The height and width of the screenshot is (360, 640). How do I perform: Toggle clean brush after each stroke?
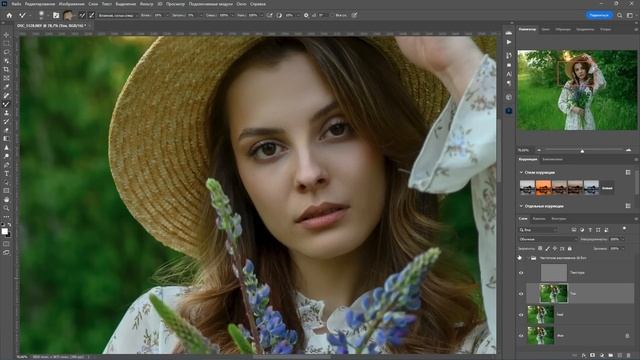[x=92, y=15]
